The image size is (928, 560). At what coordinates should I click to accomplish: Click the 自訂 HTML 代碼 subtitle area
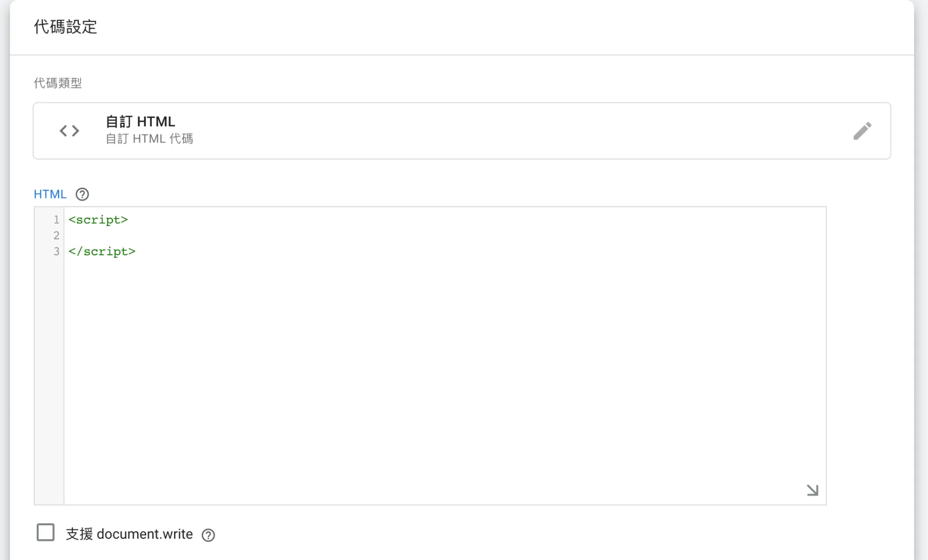(149, 139)
